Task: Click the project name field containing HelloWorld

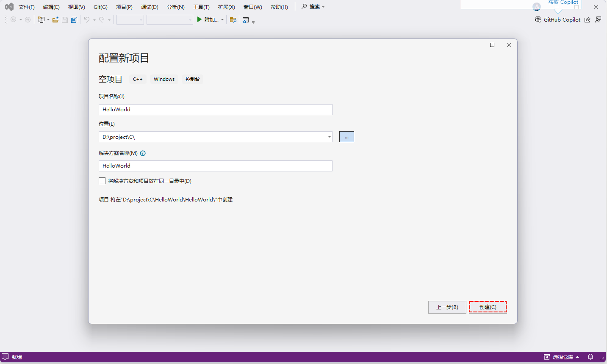Action: pos(215,110)
